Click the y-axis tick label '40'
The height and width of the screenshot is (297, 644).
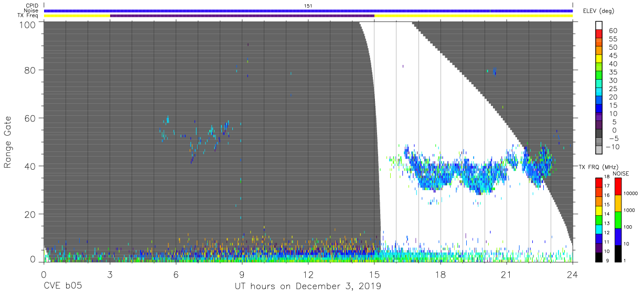click(x=31, y=166)
